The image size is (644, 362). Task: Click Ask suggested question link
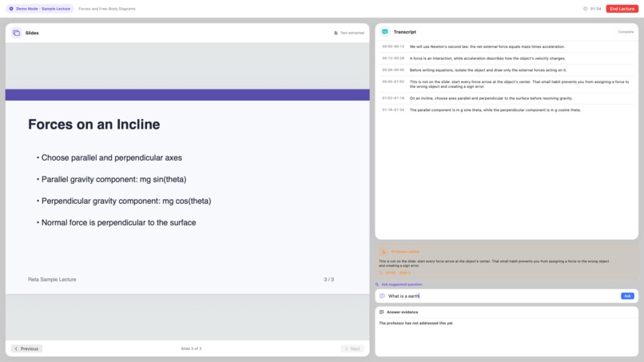click(x=402, y=284)
